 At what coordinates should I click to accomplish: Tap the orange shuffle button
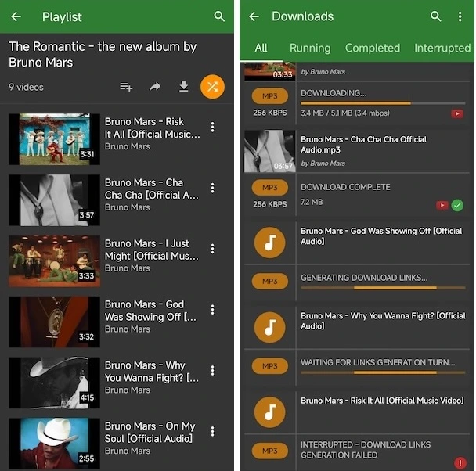click(212, 87)
